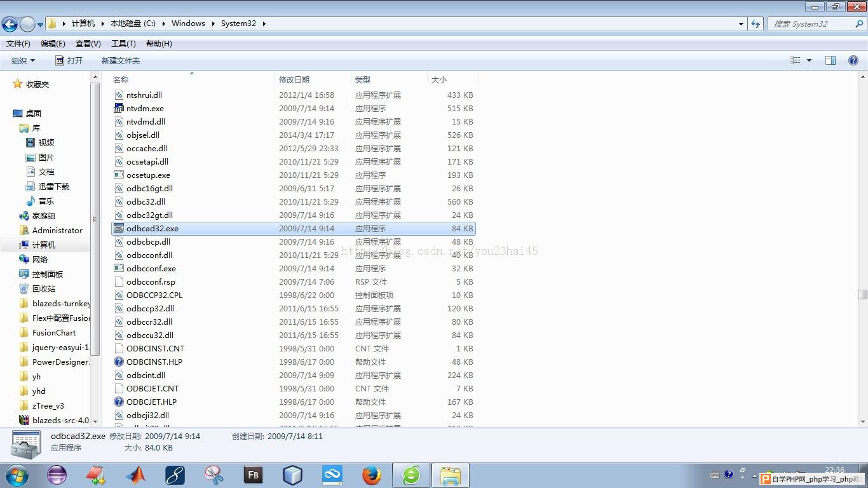Click the Windows breadcrumb in address bar

[x=188, y=24]
